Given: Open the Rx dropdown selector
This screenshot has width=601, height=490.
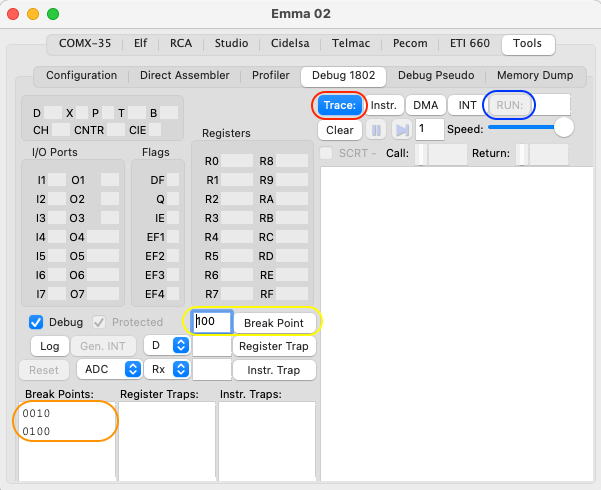Looking at the screenshot, I should [167, 369].
